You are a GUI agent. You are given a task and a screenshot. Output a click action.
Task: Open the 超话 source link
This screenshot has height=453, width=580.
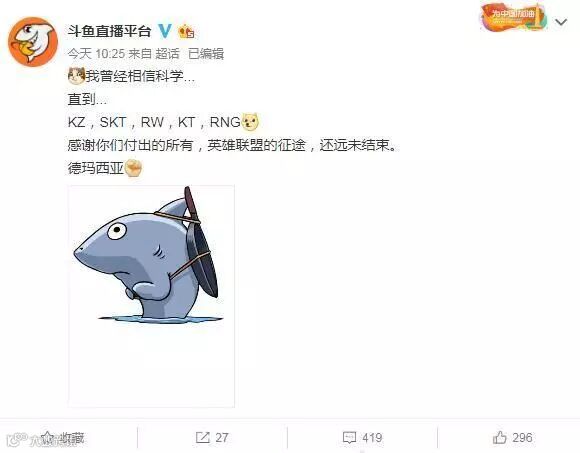point(167,54)
